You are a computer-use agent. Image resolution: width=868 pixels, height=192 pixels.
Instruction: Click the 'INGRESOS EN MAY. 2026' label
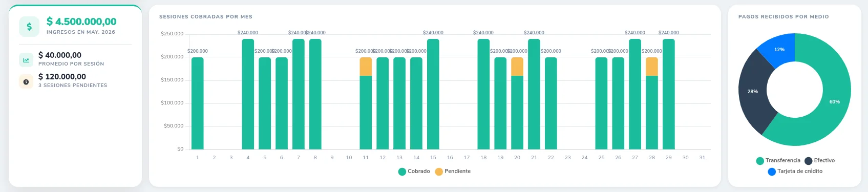(81, 32)
